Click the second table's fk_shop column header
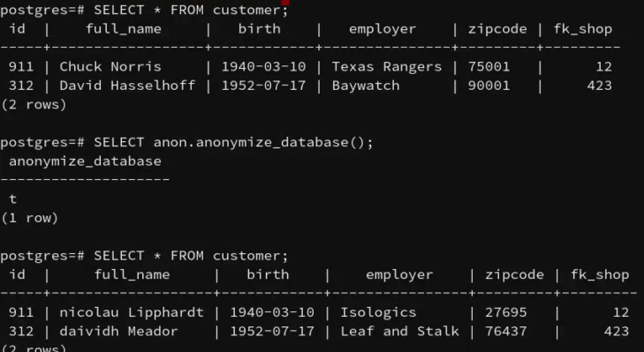 (600, 274)
